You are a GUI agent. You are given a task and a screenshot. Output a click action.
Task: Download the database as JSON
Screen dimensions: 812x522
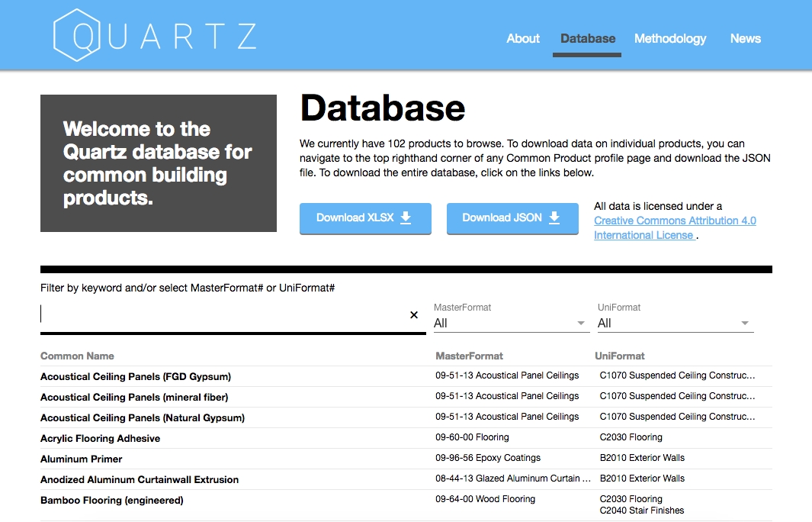pos(512,218)
